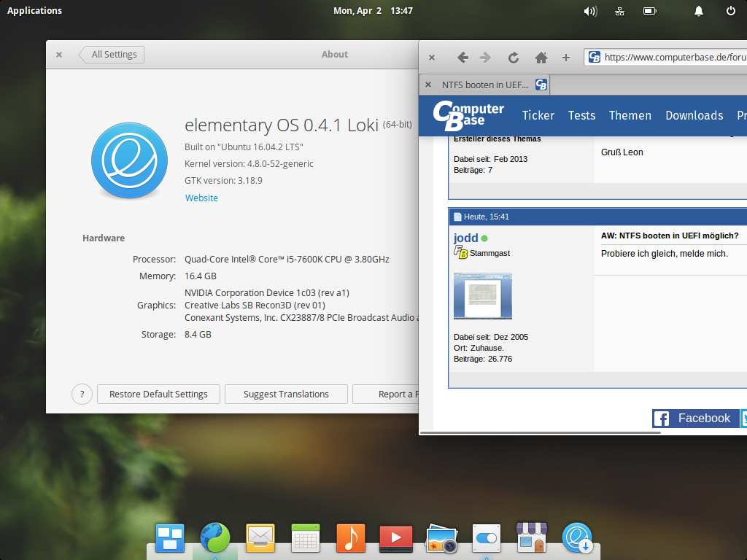This screenshot has width=747, height=560.
Task: Click the ComputerBase site logo
Action: point(468,115)
